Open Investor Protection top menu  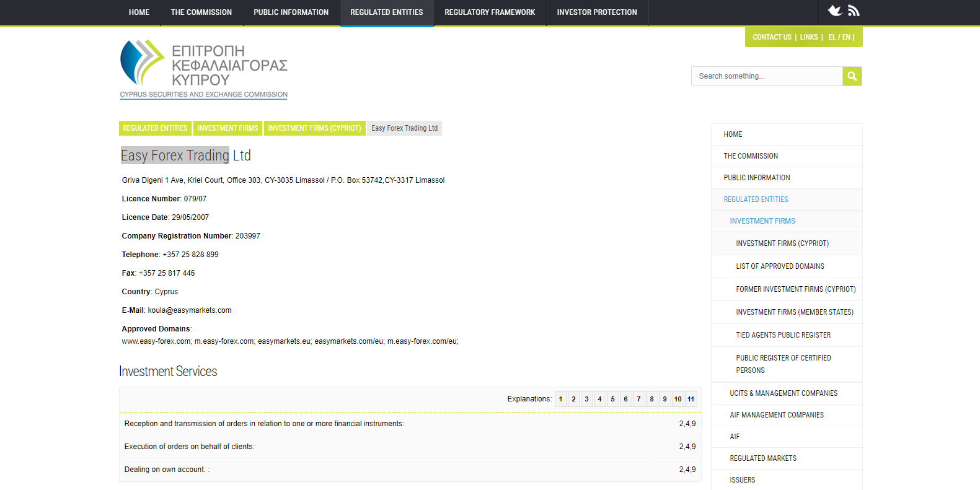597,12
